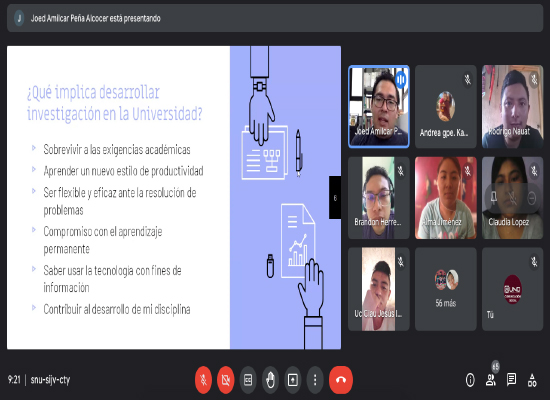The image size is (550, 400).
Task: Pin Claudia Lopez's video tile
Action: tap(494, 198)
